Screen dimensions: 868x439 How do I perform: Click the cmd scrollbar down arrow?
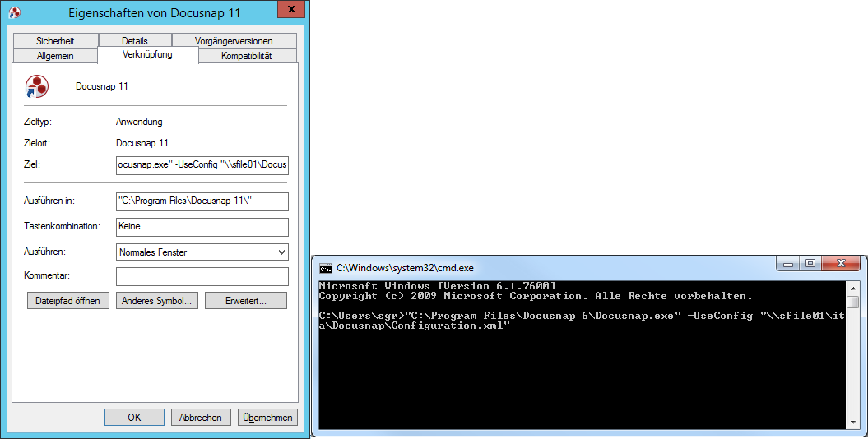pyautogui.click(x=853, y=423)
